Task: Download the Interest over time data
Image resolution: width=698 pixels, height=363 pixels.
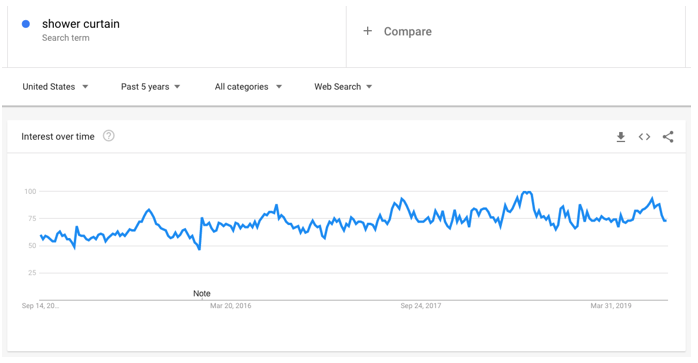Action: point(621,137)
